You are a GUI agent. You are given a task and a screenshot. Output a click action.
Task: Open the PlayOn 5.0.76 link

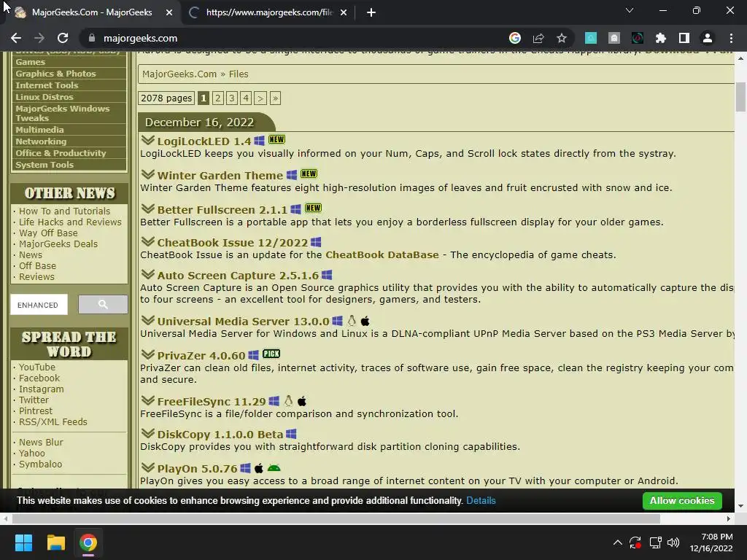tap(197, 469)
